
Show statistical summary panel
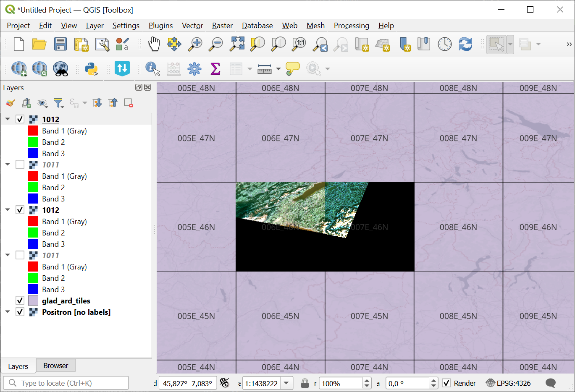point(215,68)
